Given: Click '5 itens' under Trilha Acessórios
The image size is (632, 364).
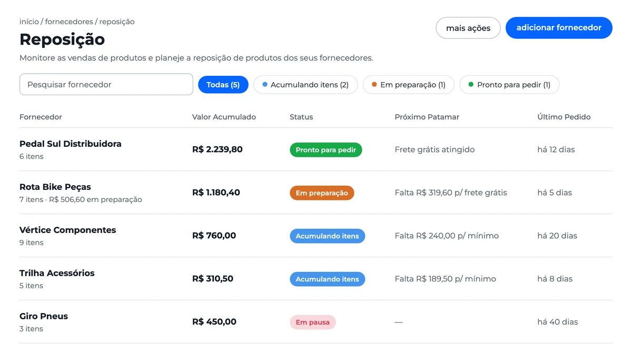Looking at the screenshot, I should [x=32, y=286].
